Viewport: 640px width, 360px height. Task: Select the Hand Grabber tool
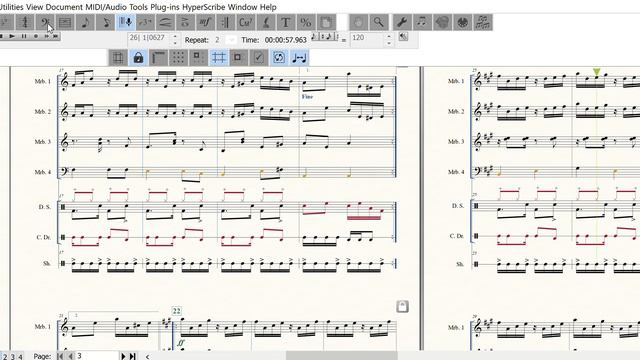click(x=358, y=22)
